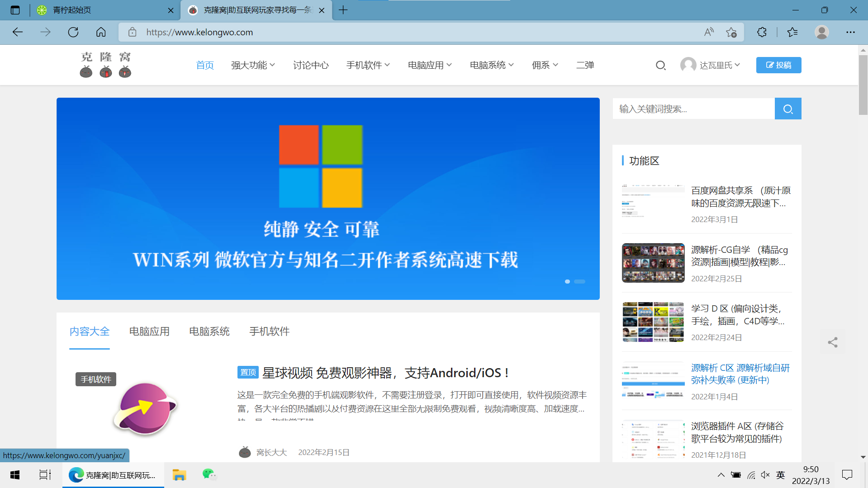Expand the 电脑系统 navigation dropdown
The height and width of the screenshot is (488, 868).
(x=492, y=65)
